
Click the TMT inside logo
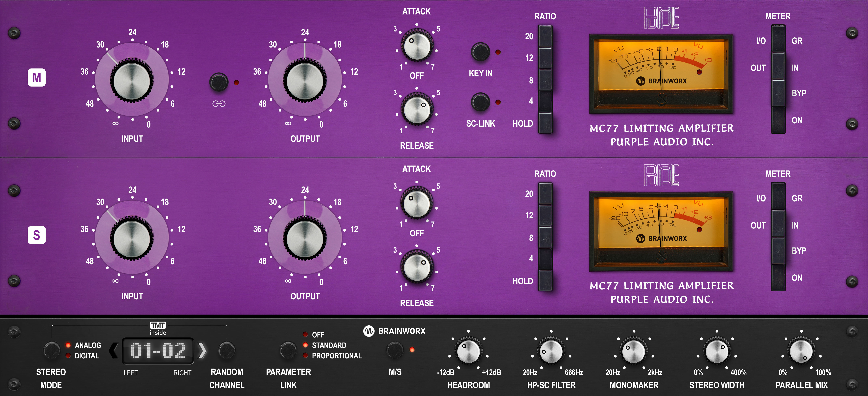pos(158,329)
